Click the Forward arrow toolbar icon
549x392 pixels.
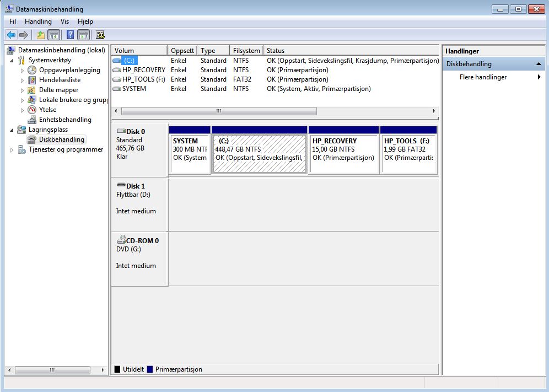click(x=24, y=35)
